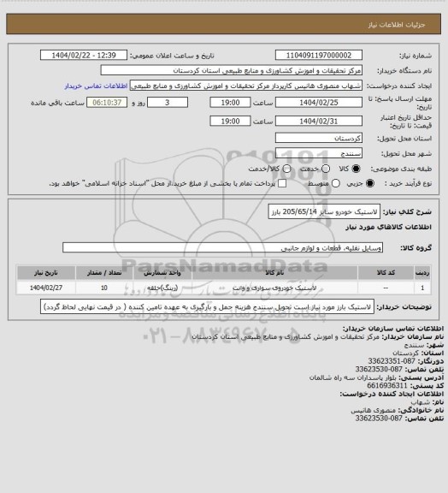
Task: Select the خدمت radio button
Action: coord(326,169)
